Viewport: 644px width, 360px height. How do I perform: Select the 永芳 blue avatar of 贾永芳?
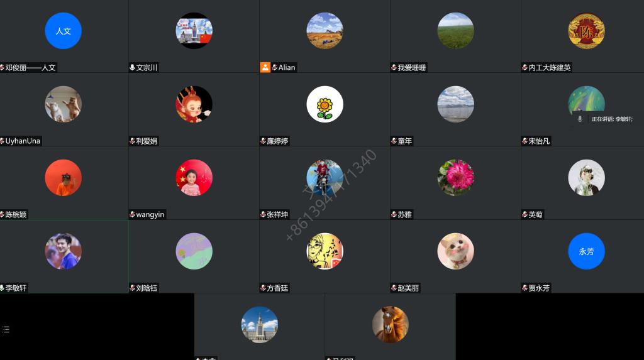pyautogui.click(x=586, y=251)
